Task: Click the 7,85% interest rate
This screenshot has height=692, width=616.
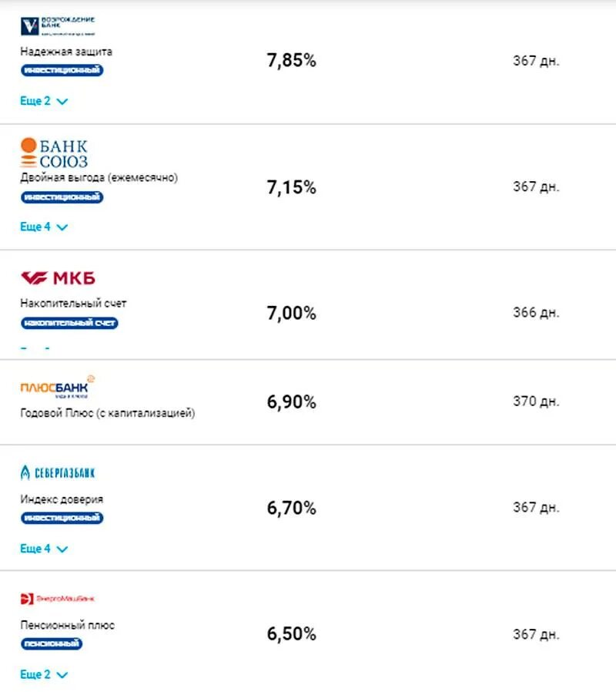Action: 291,62
